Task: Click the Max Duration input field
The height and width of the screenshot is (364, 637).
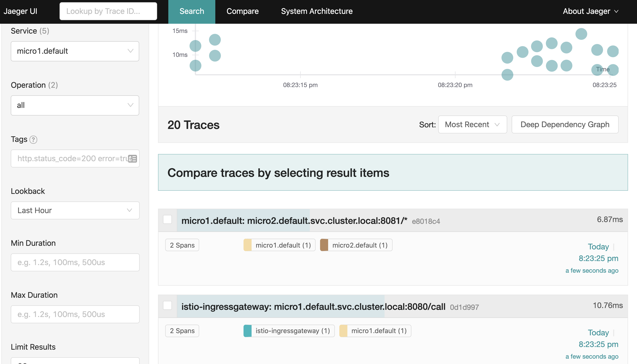Action: click(x=75, y=314)
